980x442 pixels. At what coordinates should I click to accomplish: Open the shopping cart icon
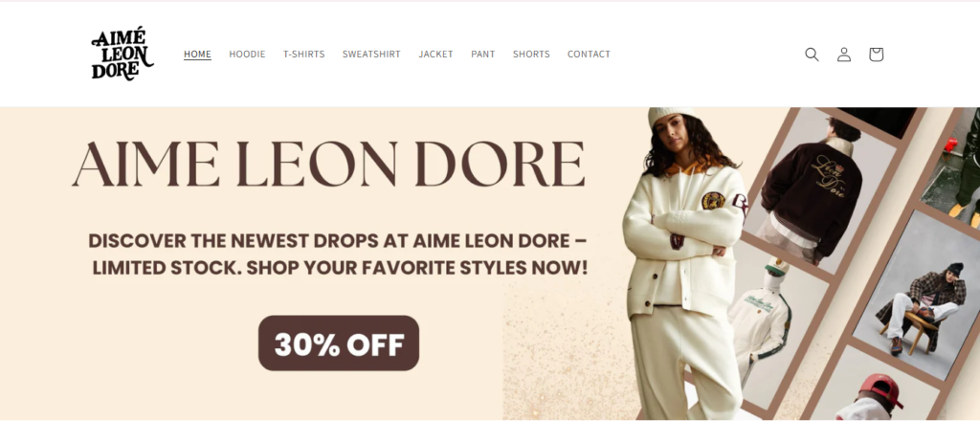tap(876, 55)
